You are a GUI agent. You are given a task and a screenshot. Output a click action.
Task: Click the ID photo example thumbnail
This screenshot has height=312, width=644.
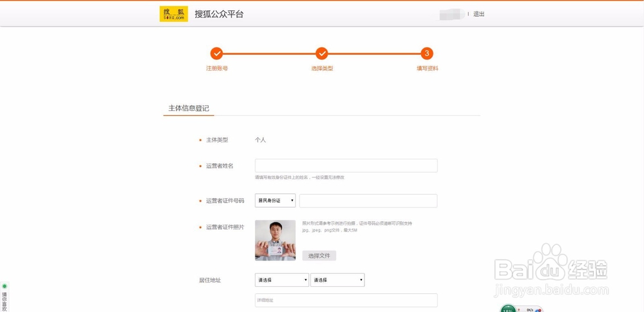click(x=275, y=240)
